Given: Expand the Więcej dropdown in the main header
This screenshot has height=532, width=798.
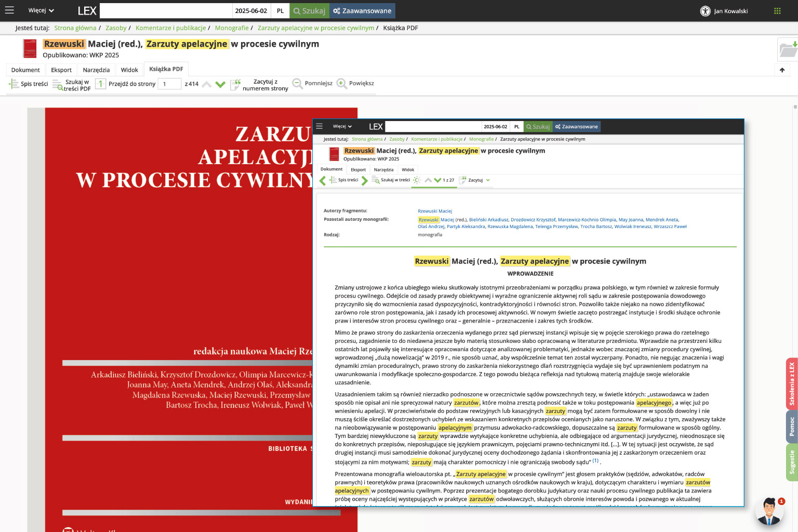Looking at the screenshot, I should (x=41, y=10).
